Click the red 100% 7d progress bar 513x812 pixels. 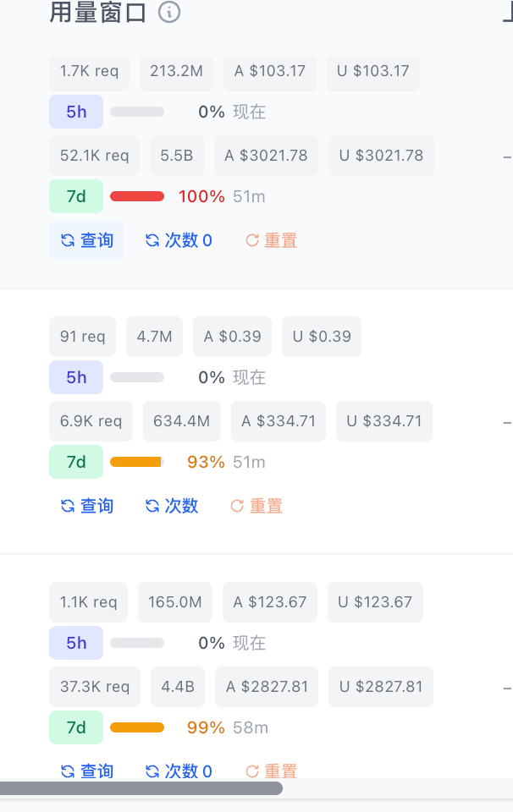coord(137,196)
